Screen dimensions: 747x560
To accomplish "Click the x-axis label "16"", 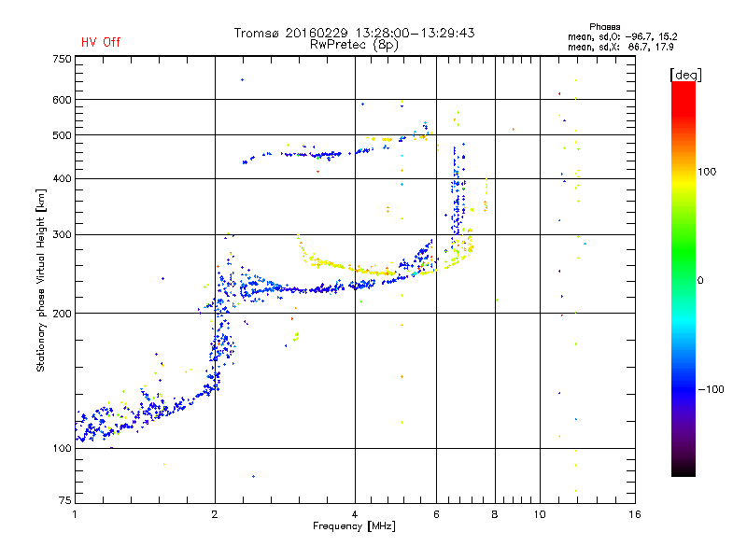I will tap(635, 514).
